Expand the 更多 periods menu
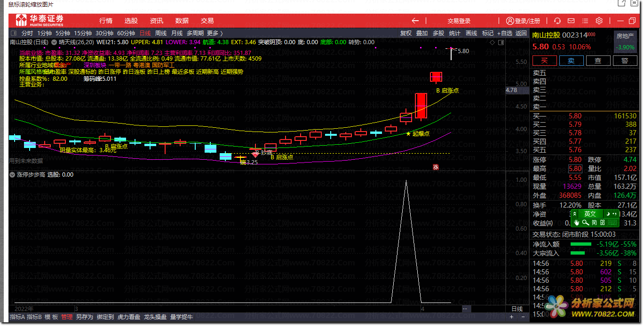The width and height of the screenshot is (644, 326). 215,33
